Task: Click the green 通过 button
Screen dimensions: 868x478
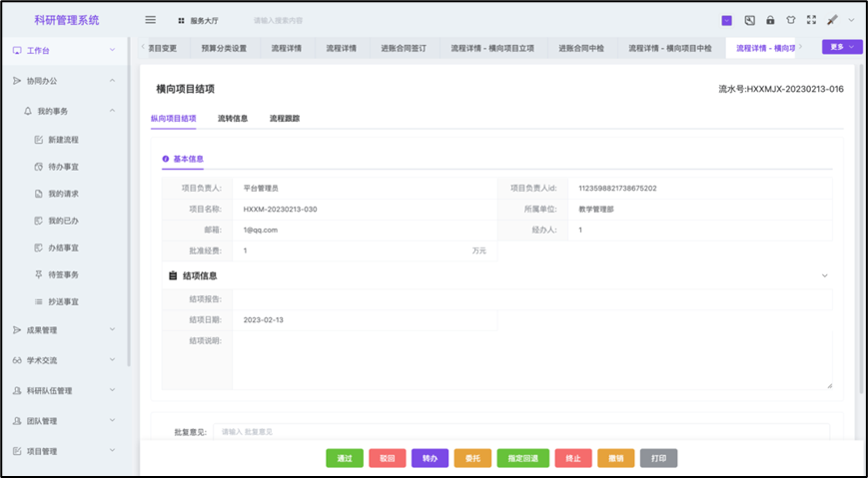Action: click(x=345, y=458)
